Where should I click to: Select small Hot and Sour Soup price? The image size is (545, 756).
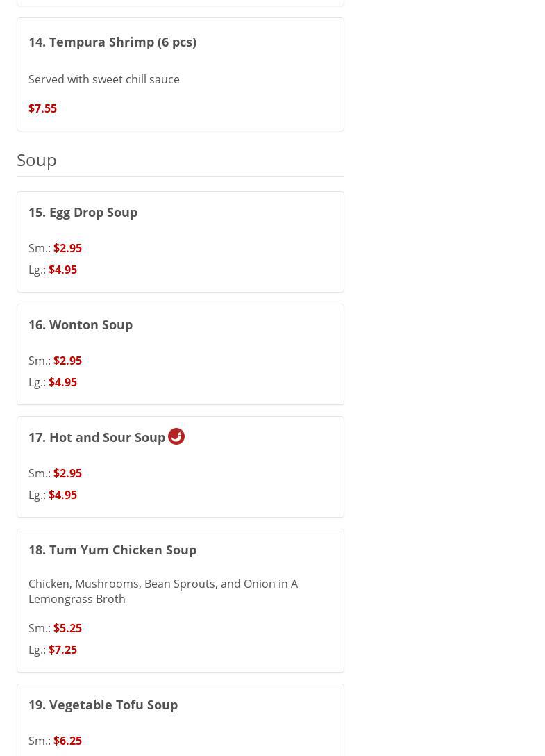67,473
